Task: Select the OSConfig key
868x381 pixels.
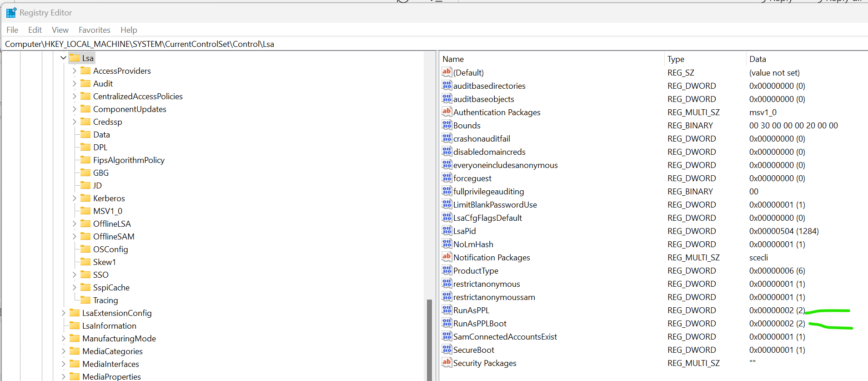Action: [x=110, y=249]
